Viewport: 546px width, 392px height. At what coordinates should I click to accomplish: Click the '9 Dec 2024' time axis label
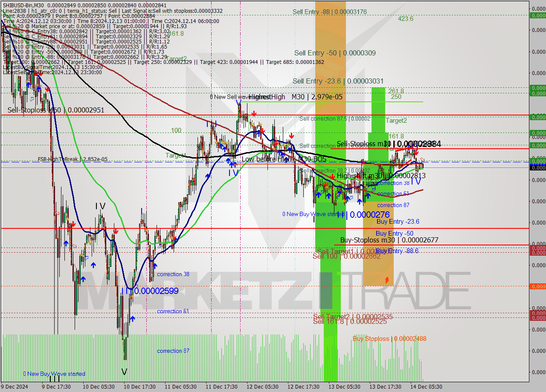(15, 387)
